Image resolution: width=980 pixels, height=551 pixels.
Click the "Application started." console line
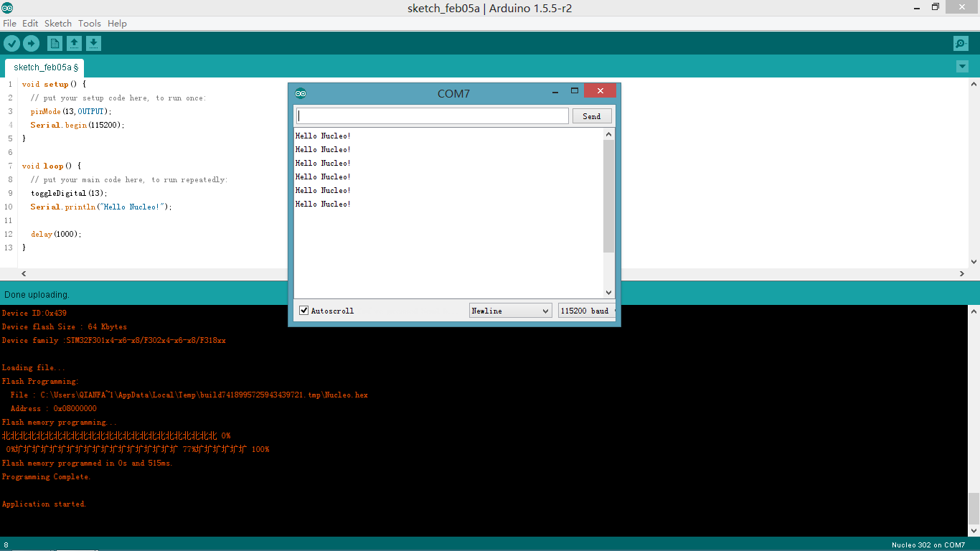click(x=44, y=504)
